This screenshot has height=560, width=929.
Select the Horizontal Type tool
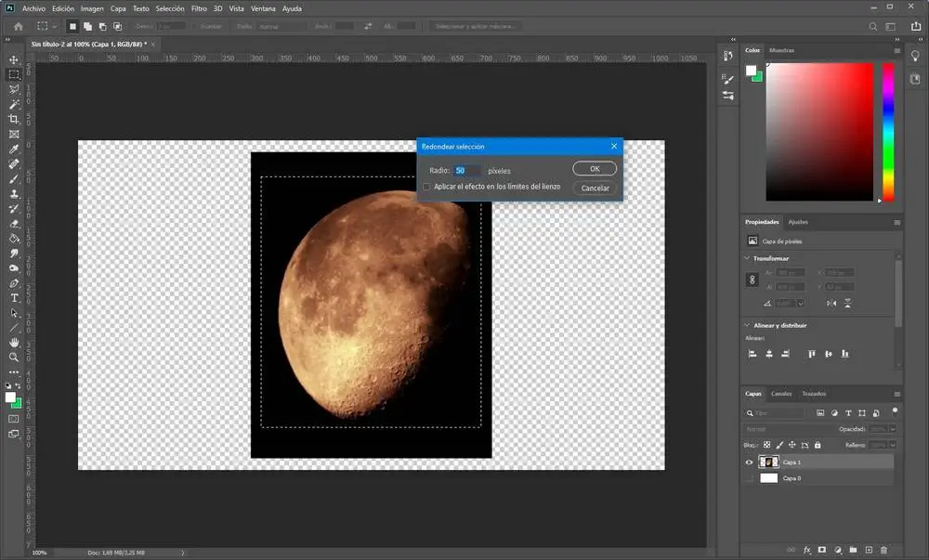pos(14,297)
